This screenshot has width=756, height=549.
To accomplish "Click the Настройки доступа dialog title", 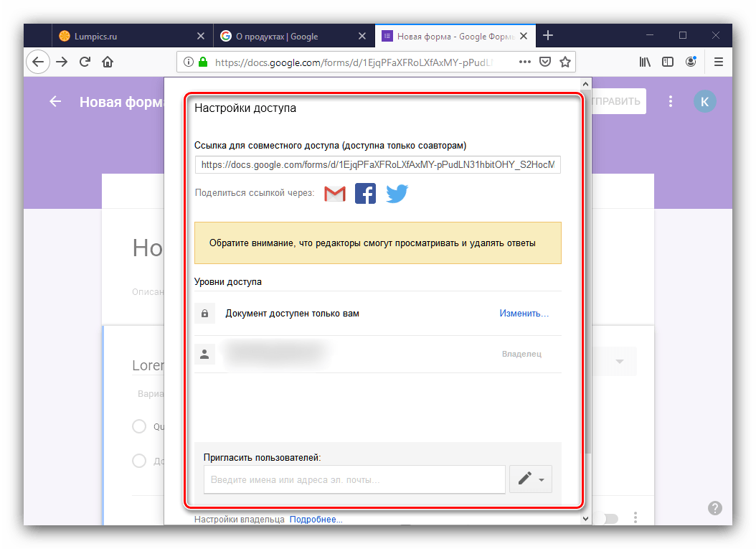I will (x=245, y=108).
